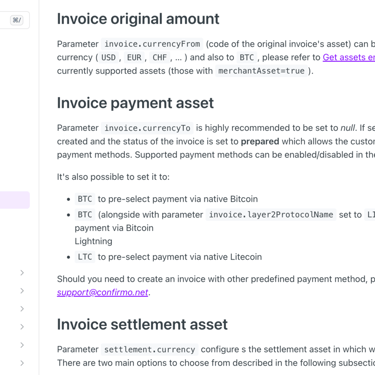
Task: Click the support@confirmo.net email link
Action: (102, 292)
